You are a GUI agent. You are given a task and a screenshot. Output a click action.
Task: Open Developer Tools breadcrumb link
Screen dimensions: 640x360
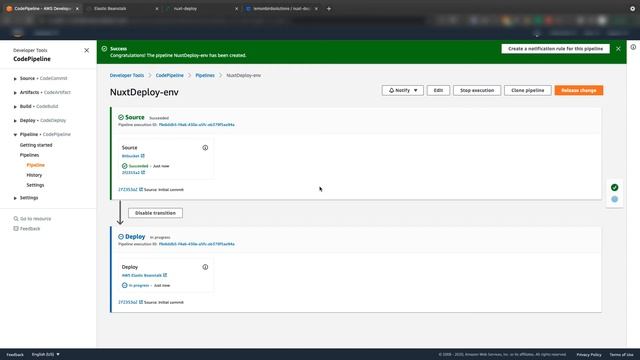pyautogui.click(x=127, y=75)
